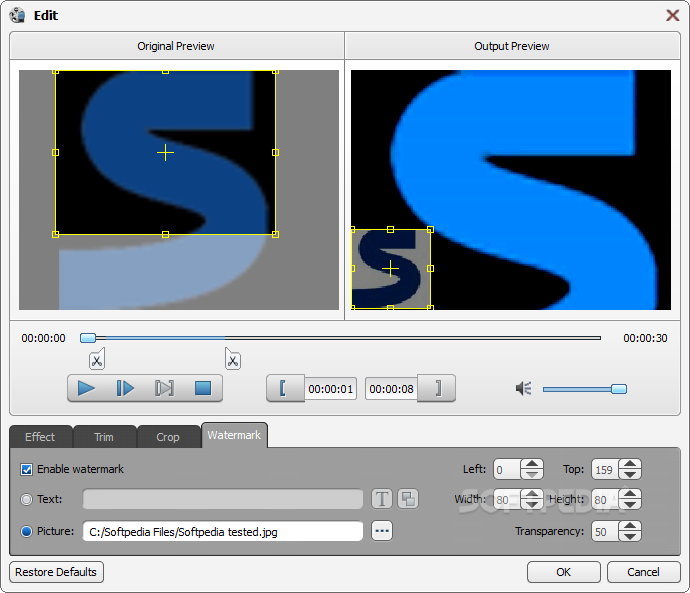
Task: Click the watermark box top-right corner handle
Action: coord(430,229)
